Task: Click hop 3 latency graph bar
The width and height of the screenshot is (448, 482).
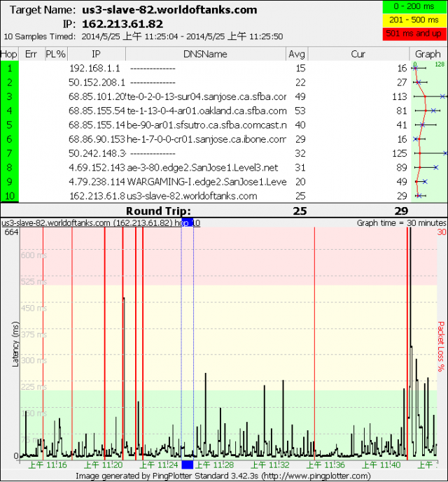Action: 430,97
